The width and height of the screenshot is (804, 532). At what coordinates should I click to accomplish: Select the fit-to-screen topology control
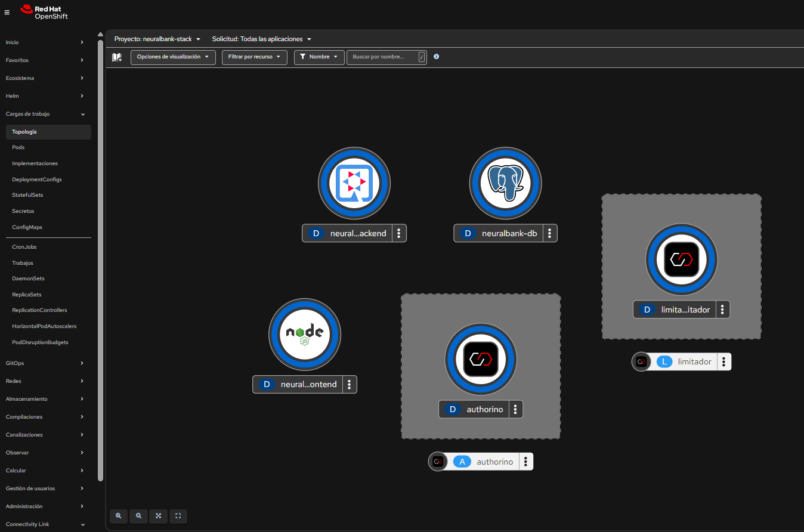point(158,516)
